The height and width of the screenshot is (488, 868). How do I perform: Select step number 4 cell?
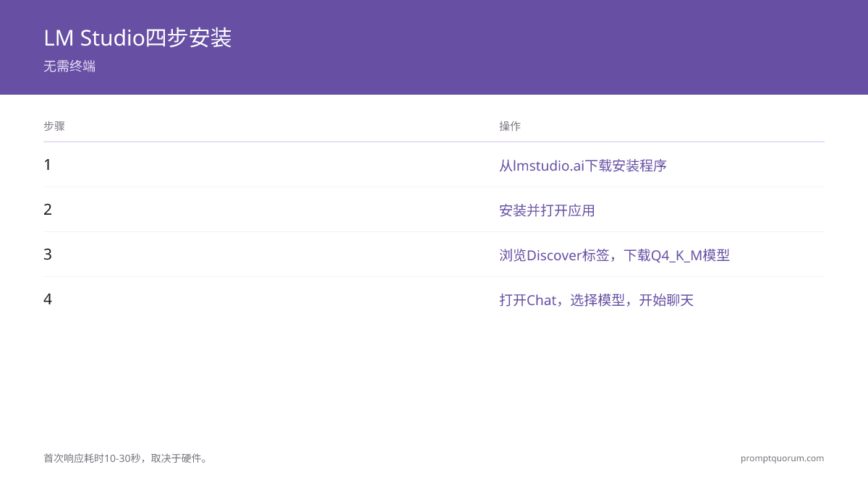[48, 299]
